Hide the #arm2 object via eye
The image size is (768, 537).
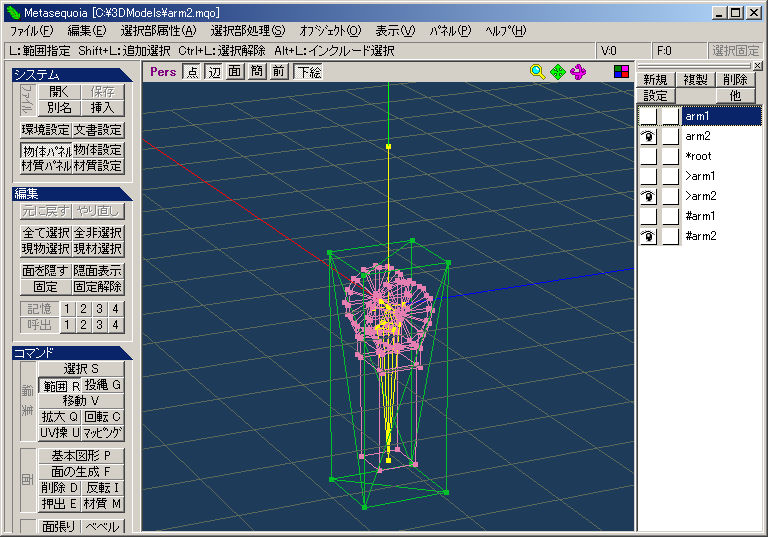[x=648, y=236]
